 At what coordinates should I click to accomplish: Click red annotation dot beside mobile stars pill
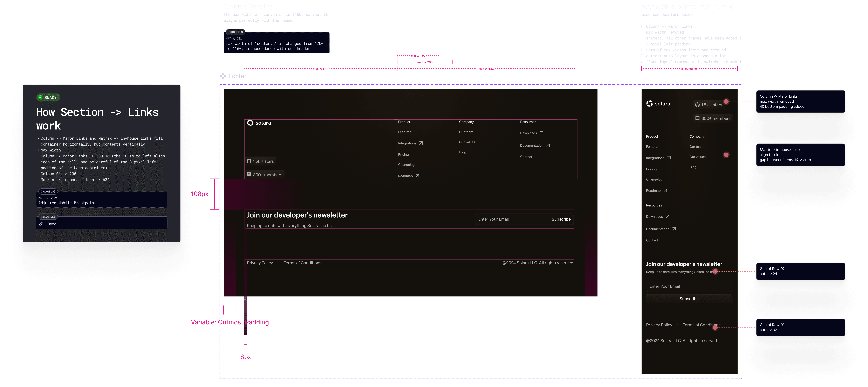(726, 102)
